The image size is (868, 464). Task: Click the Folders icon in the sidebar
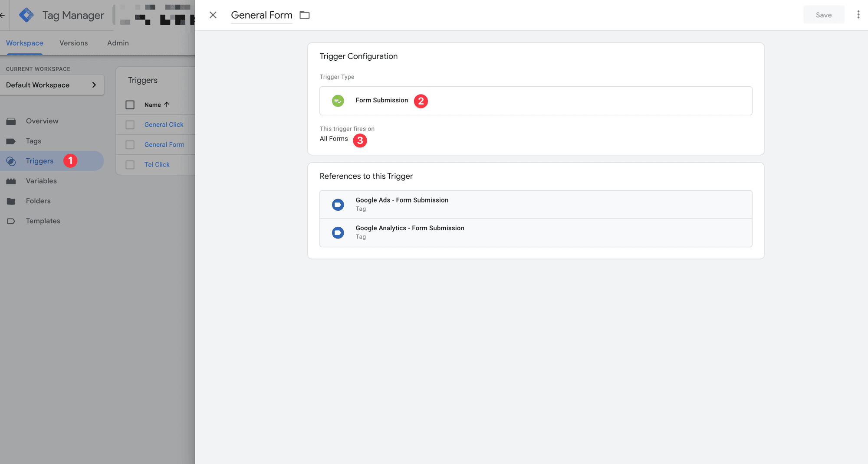tap(11, 201)
